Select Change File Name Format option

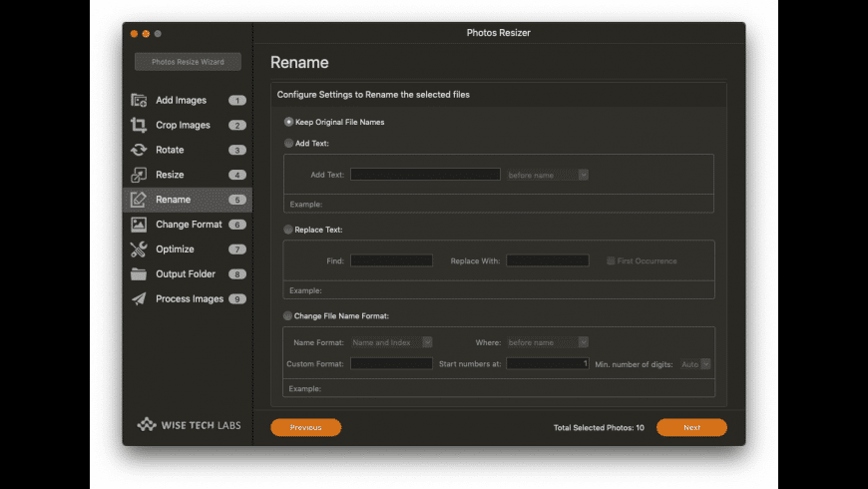289,316
